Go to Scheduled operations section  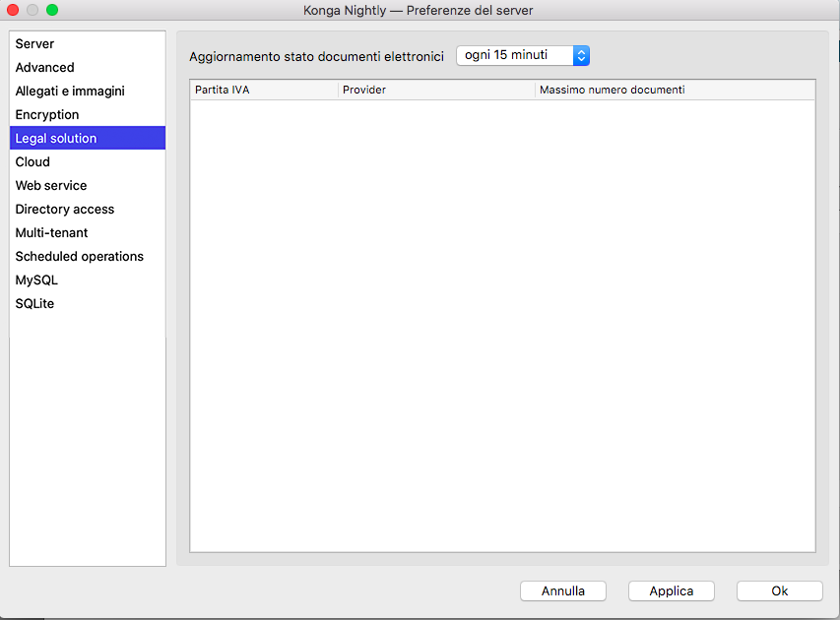click(x=80, y=257)
